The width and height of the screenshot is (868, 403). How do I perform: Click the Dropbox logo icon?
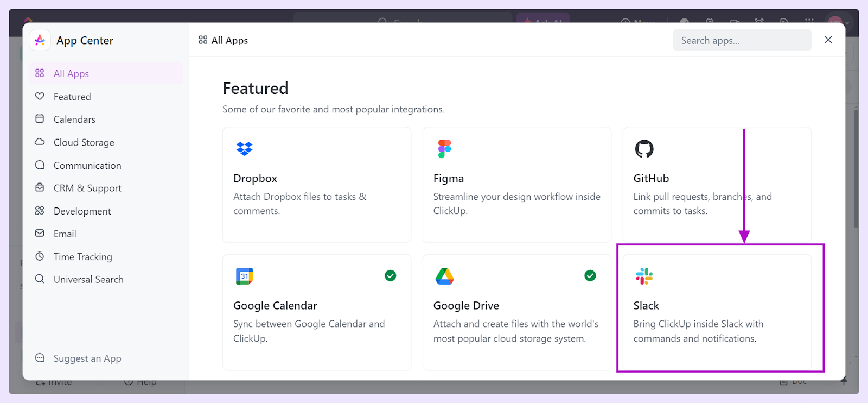pyautogui.click(x=245, y=148)
